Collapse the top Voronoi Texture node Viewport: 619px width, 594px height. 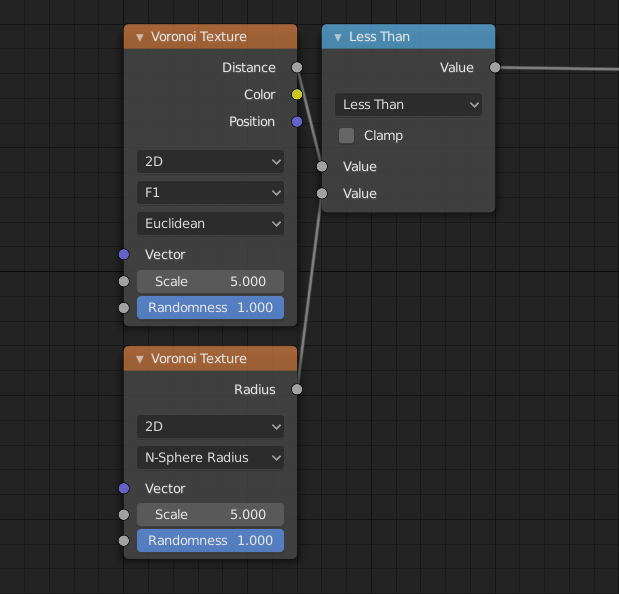140,37
